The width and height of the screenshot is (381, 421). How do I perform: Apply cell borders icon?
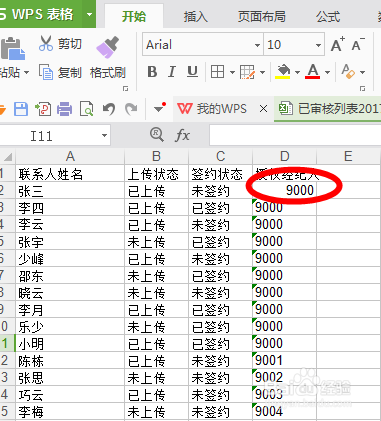click(217, 72)
